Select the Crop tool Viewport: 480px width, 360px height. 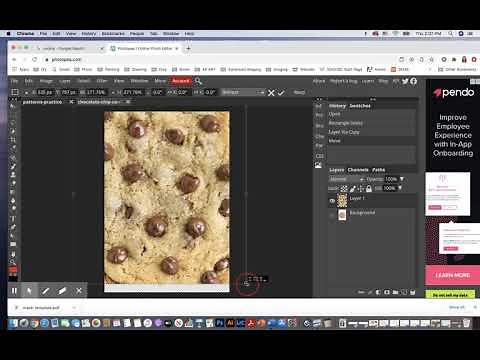tap(13, 140)
